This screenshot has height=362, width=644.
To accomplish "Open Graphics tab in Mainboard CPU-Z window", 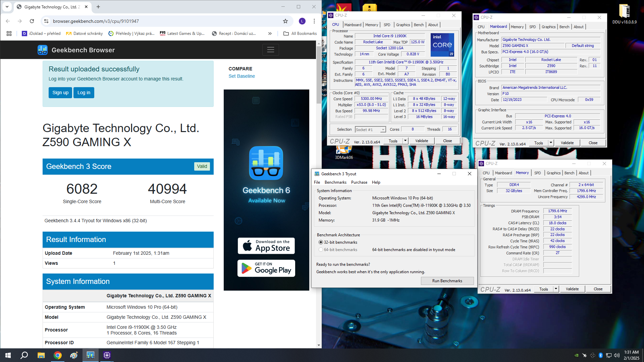I will tap(548, 27).
